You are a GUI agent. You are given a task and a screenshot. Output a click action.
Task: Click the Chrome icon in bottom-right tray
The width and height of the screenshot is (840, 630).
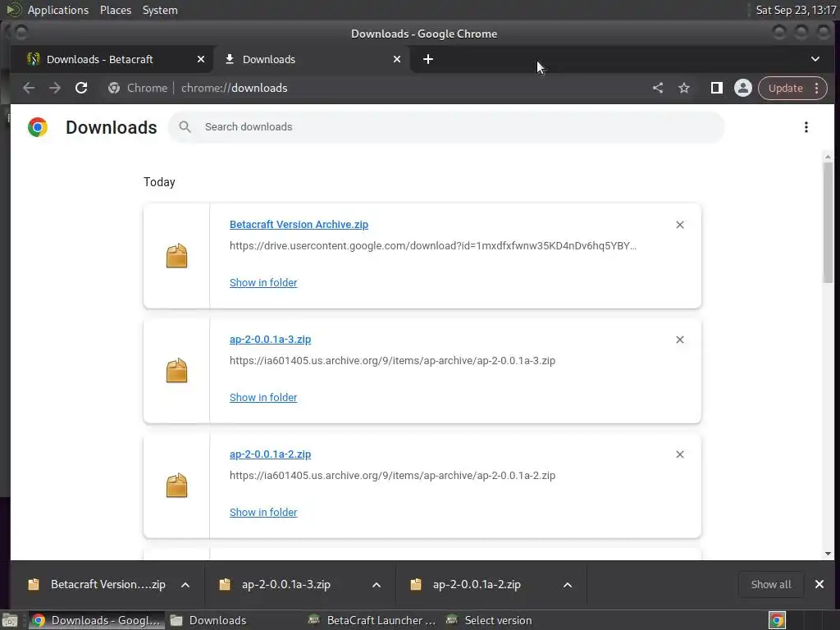click(777, 620)
